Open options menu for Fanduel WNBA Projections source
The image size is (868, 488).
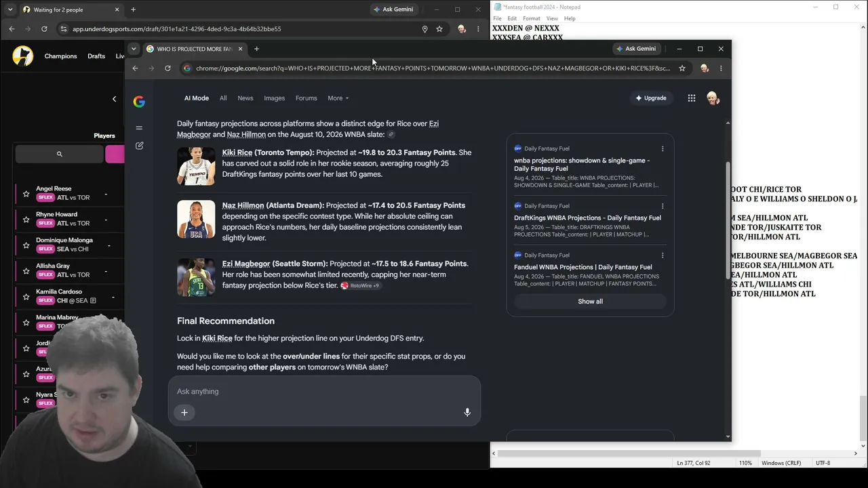(x=663, y=256)
